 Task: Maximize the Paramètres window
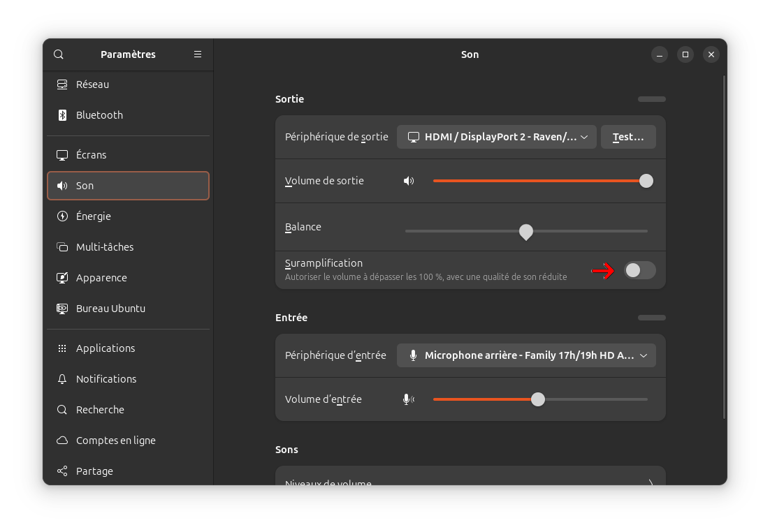[x=685, y=54]
